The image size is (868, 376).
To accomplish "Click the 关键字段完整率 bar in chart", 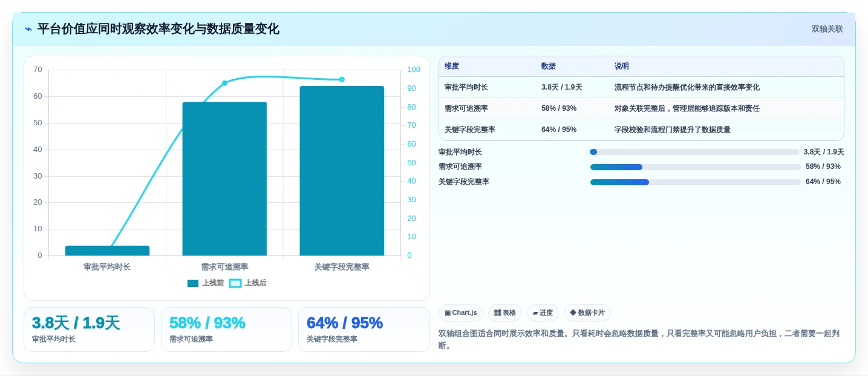I will click(342, 171).
